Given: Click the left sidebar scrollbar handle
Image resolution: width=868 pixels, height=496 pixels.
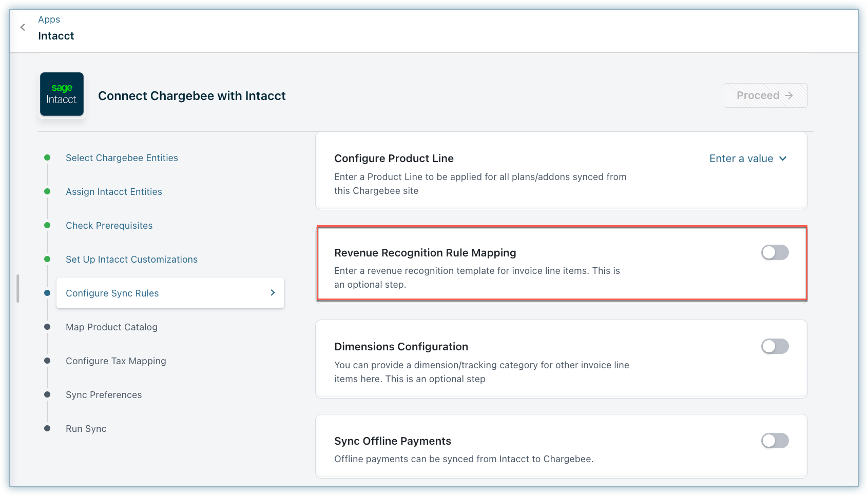Looking at the screenshot, I should point(18,288).
